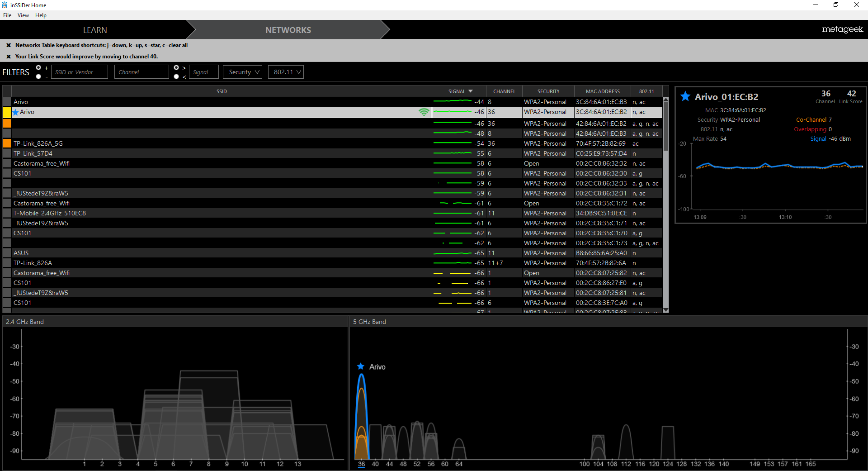Click the orange color box of 42:84:6A:01:EC:B2 row

click(7, 124)
